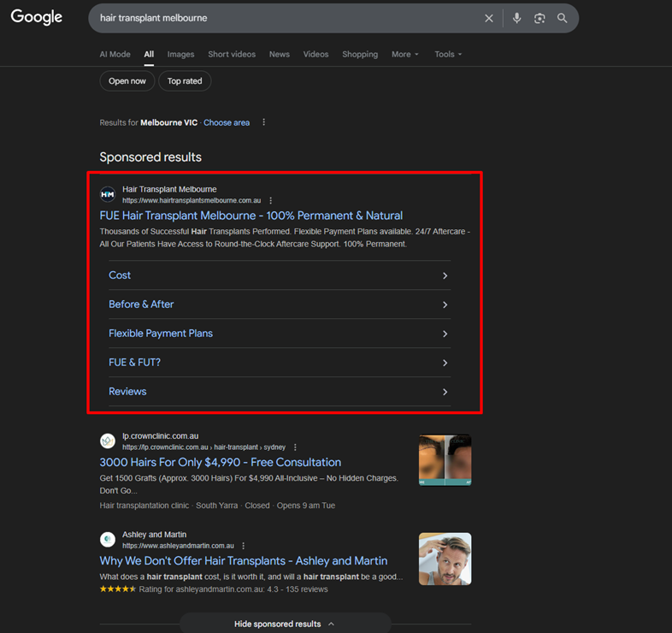The height and width of the screenshot is (633, 672).
Task: Open the Tools dropdown
Action: (447, 54)
